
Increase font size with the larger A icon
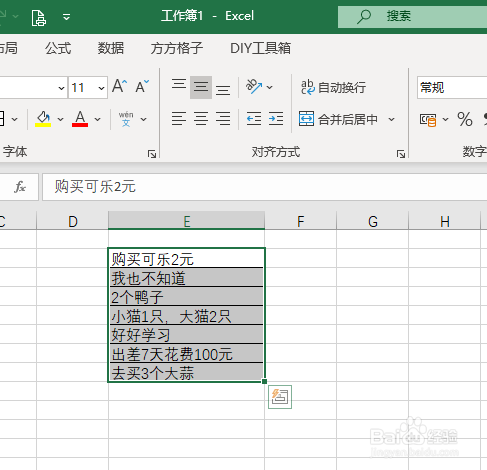point(119,86)
